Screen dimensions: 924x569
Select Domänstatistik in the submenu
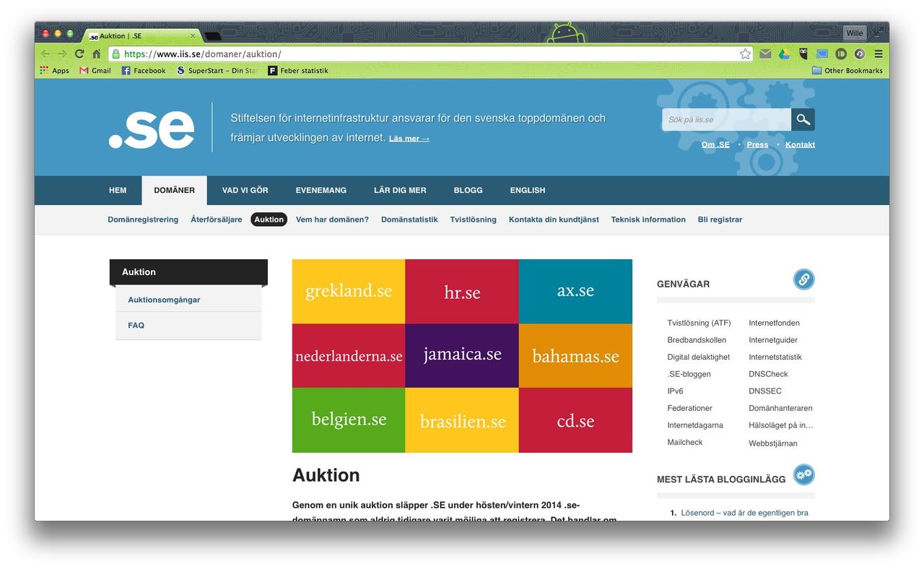coord(409,220)
